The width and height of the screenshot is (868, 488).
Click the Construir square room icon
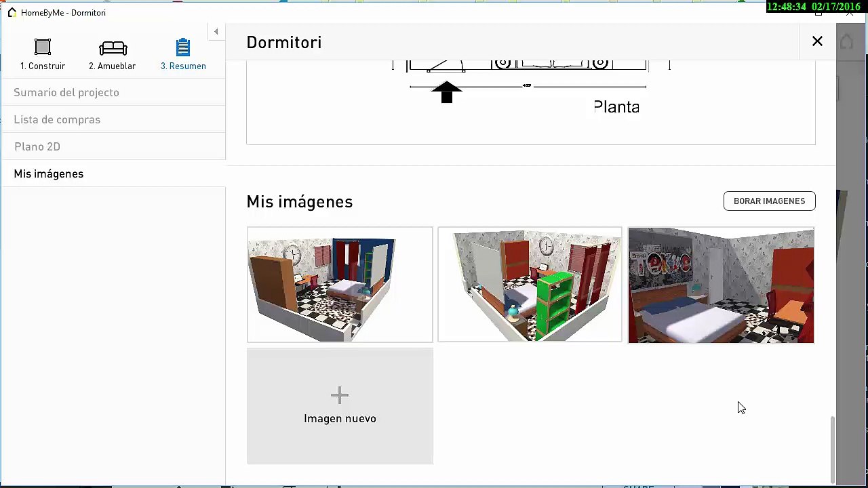(43, 47)
